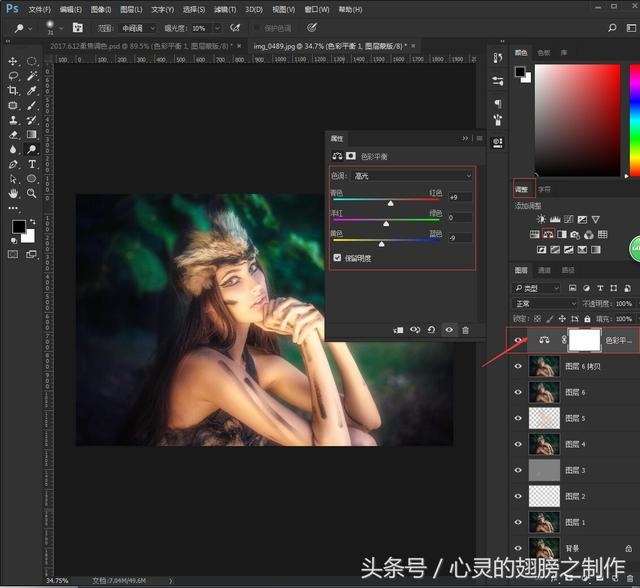Open the brush preset picker arrow
This screenshot has height=588, width=640.
coord(62,28)
